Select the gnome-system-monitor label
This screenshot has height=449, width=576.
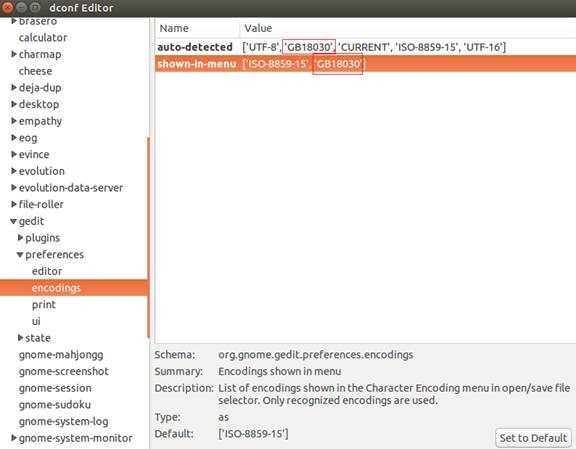(x=76, y=438)
